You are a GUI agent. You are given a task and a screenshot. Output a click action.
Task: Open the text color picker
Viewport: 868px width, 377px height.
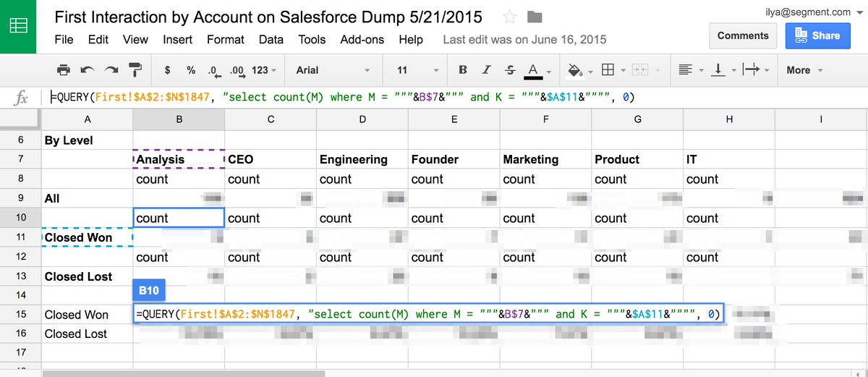pyautogui.click(x=537, y=70)
